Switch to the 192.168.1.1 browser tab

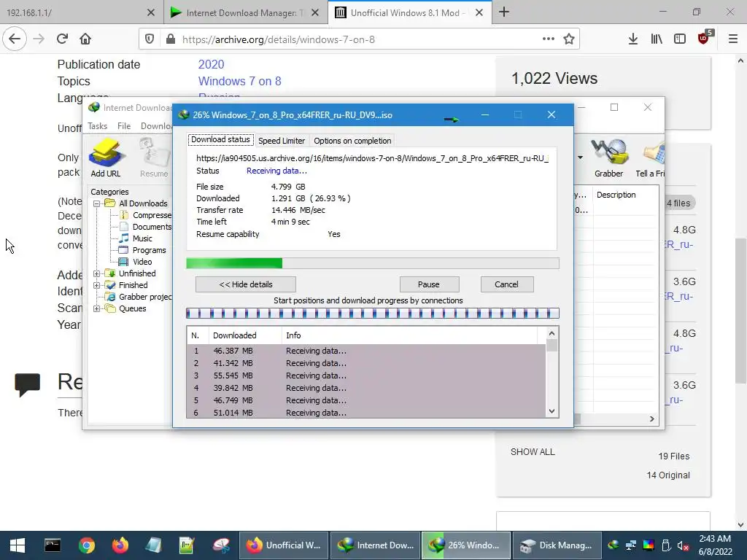(81, 12)
